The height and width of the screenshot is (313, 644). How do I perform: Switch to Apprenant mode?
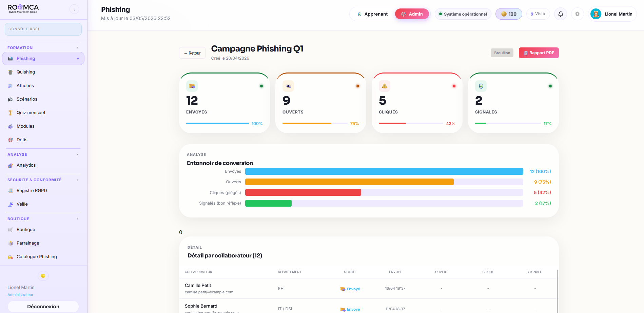click(x=372, y=14)
